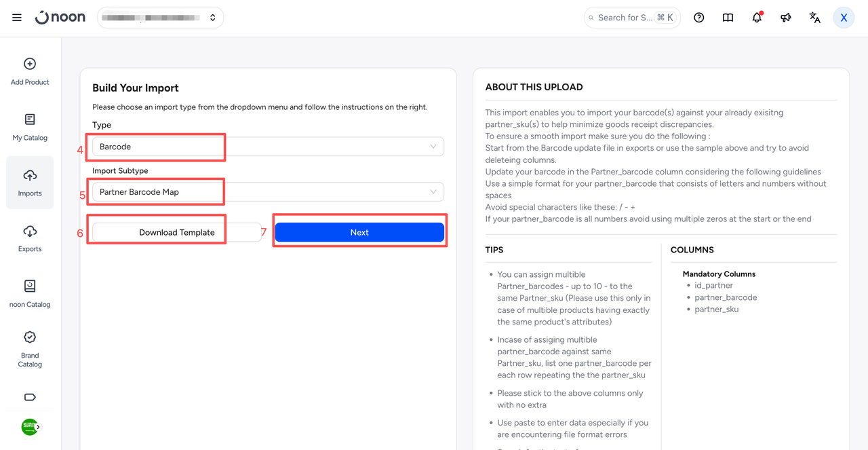Click the noon logo
The width and height of the screenshot is (868, 450).
pyautogui.click(x=60, y=18)
